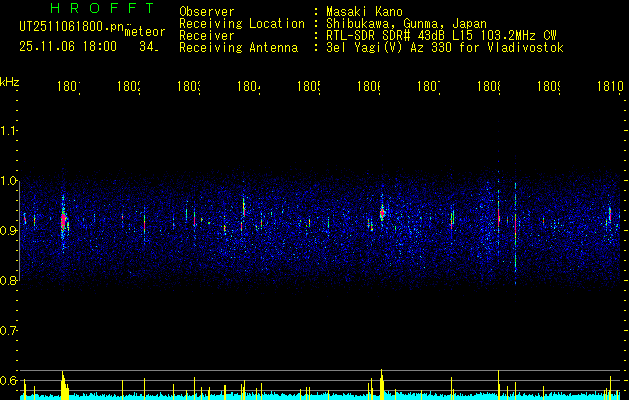Image resolution: width=629 pixels, height=400 pixels.
Task: Click the "kHz" frequency axis unit label
Action: [10, 82]
